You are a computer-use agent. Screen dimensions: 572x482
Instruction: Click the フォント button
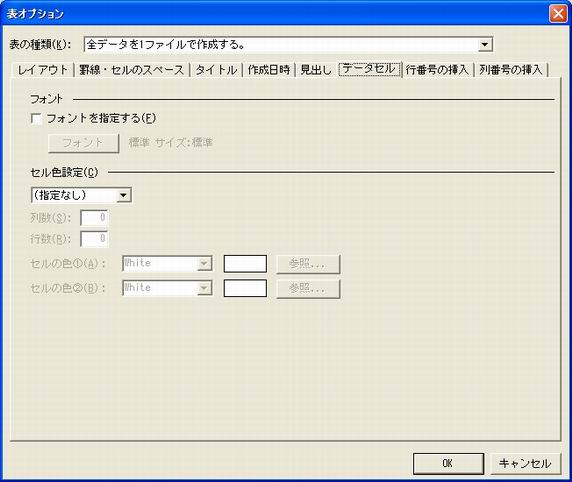tap(84, 143)
